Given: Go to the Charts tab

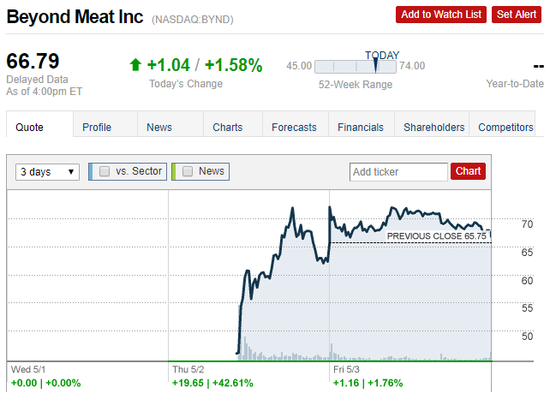Looking at the screenshot, I should coord(228,127).
